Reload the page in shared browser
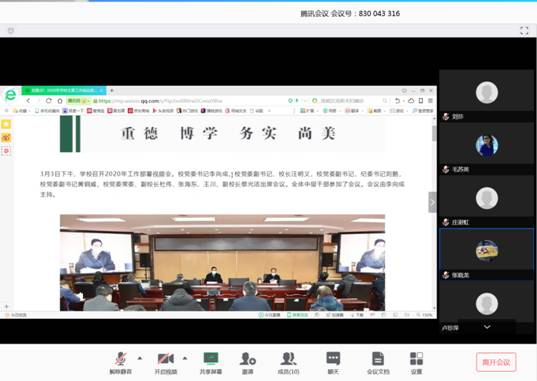Screen dimensions: 537x381 pyautogui.click(x=49, y=101)
